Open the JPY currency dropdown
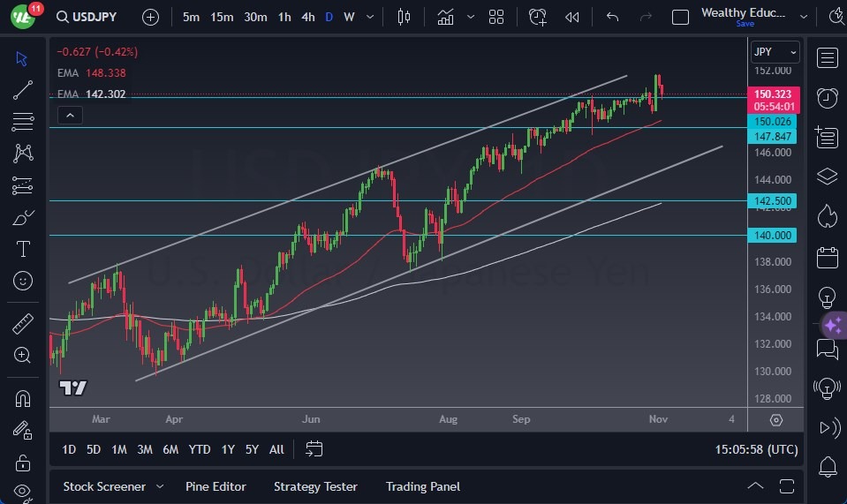Image resolution: width=847 pixels, height=504 pixels. (x=775, y=52)
